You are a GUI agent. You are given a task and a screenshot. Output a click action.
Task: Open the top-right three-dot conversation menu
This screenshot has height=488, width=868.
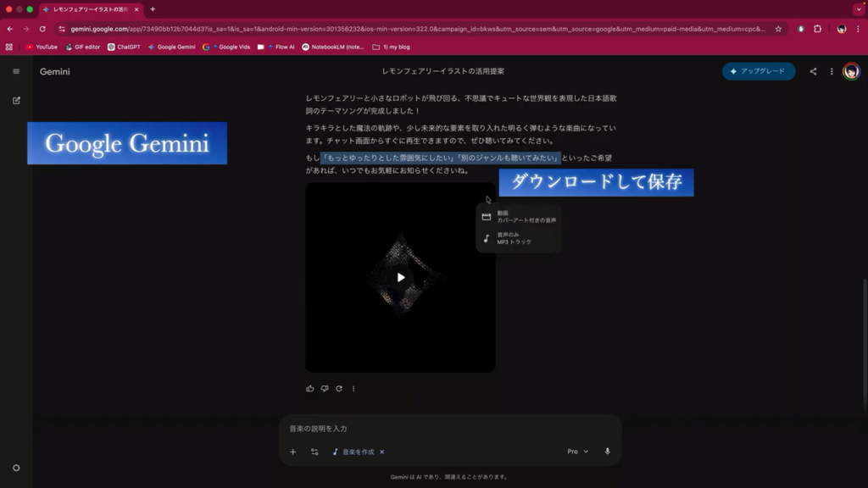coord(832,71)
